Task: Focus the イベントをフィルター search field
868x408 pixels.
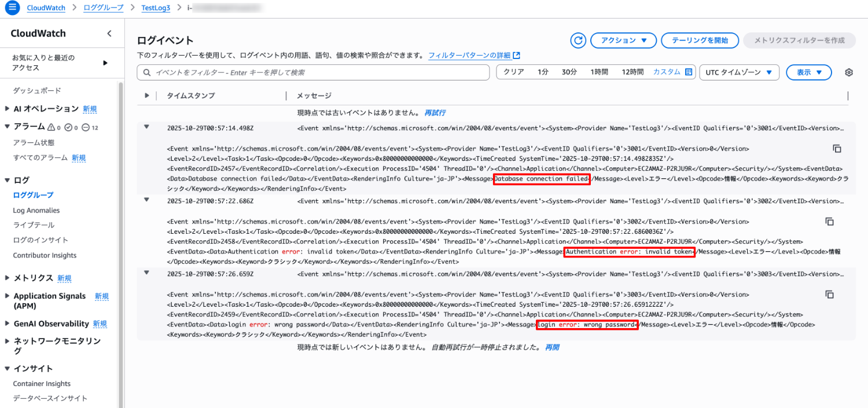Action: (x=313, y=72)
